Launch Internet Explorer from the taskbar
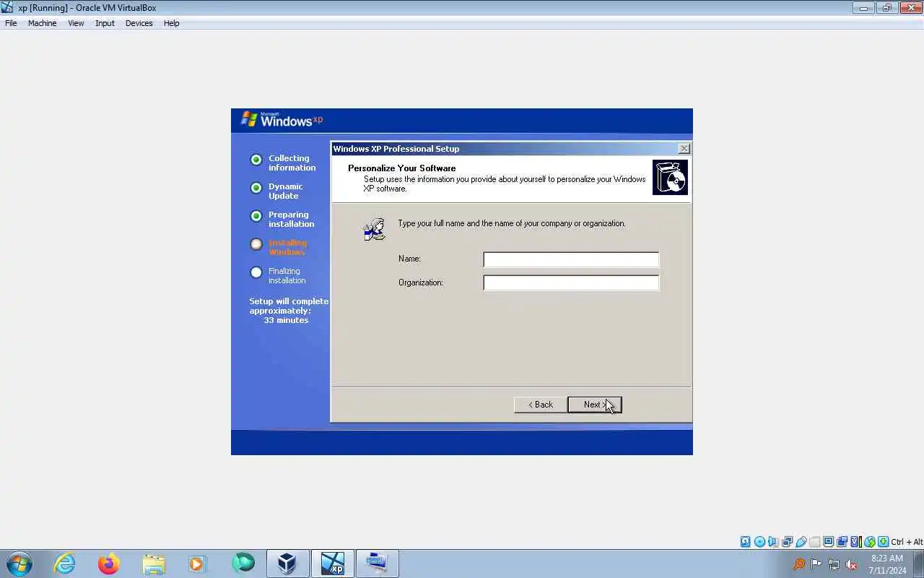 pos(65,564)
